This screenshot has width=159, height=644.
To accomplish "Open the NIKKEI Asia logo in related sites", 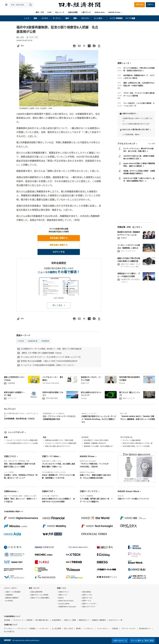I will pyautogui.click(x=13, y=534).
